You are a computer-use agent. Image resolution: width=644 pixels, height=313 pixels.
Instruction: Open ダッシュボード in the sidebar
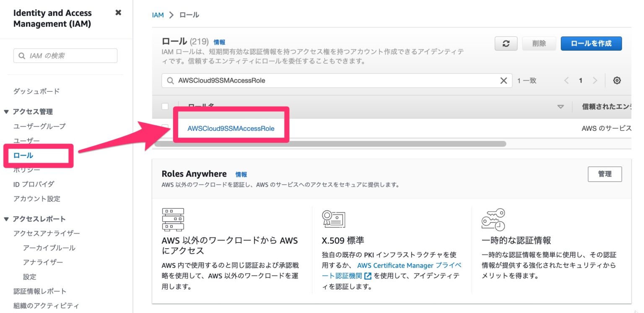click(x=36, y=91)
